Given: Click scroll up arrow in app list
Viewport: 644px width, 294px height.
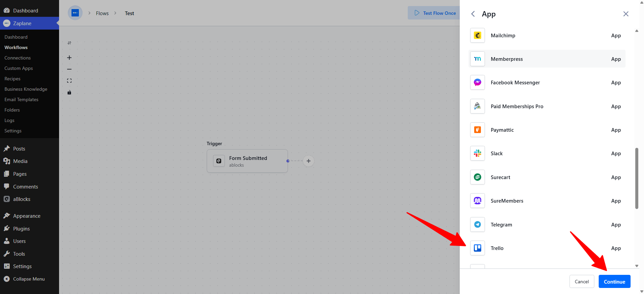Looking at the screenshot, I should click(637, 31).
